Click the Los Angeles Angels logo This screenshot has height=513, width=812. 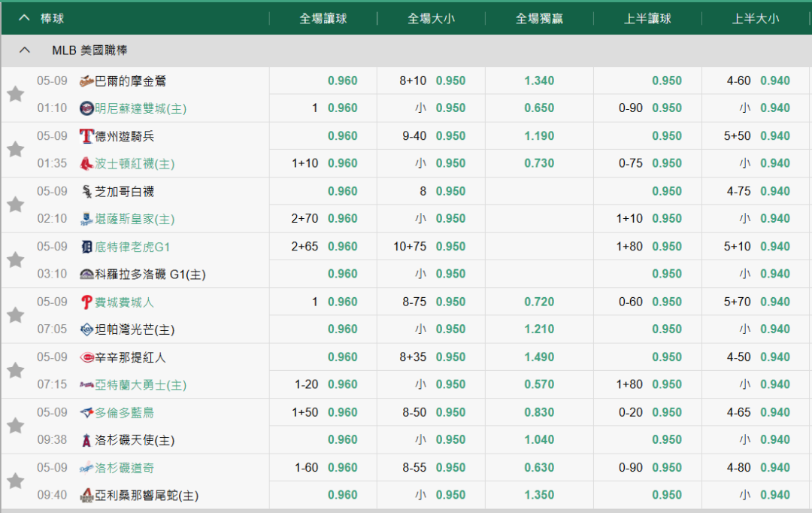(86, 441)
